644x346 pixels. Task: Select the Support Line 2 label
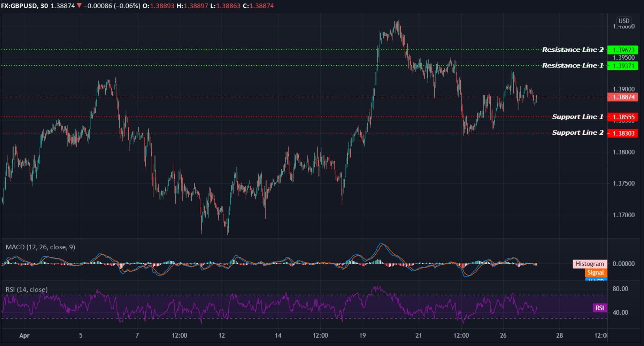578,133
